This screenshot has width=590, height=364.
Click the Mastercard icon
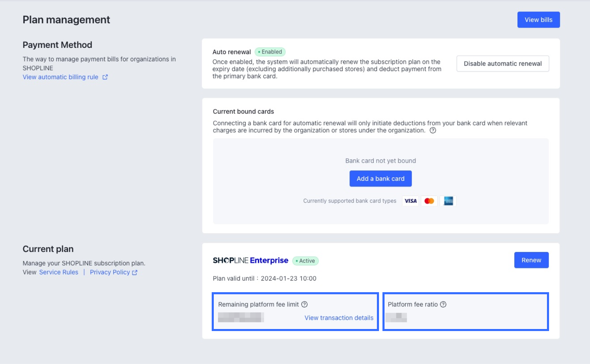tap(429, 201)
